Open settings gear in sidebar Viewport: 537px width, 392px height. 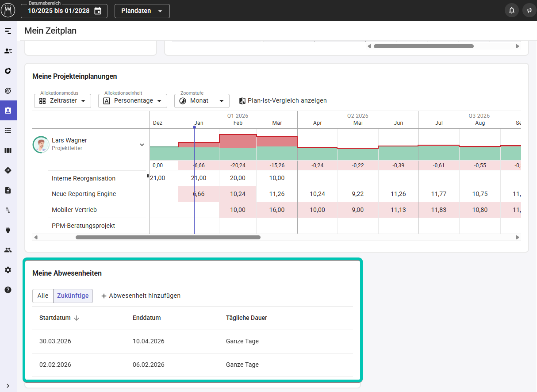pos(8,270)
